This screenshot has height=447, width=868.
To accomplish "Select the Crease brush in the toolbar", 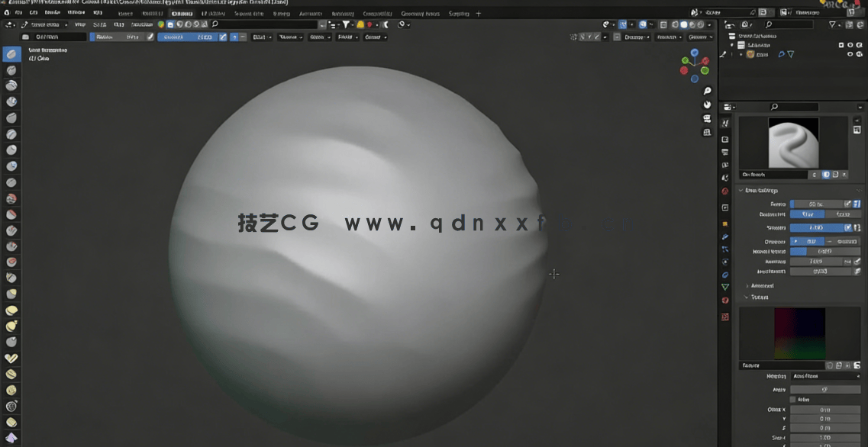I will tap(11, 182).
